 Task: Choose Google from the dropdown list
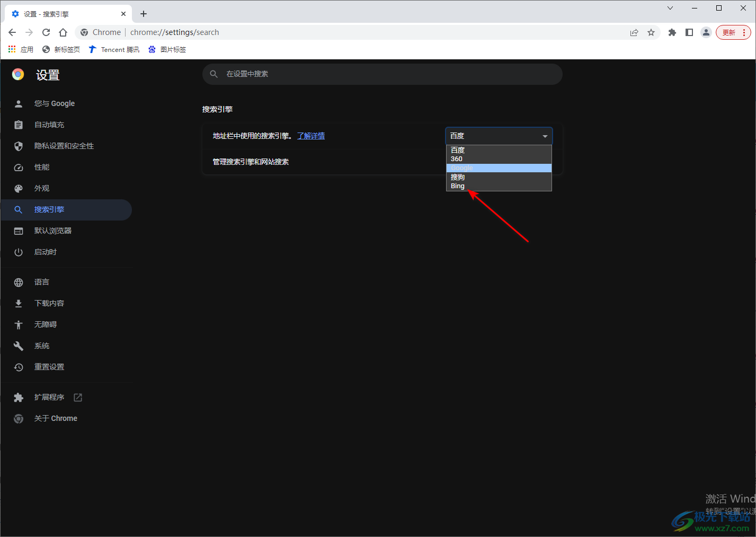tap(499, 168)
